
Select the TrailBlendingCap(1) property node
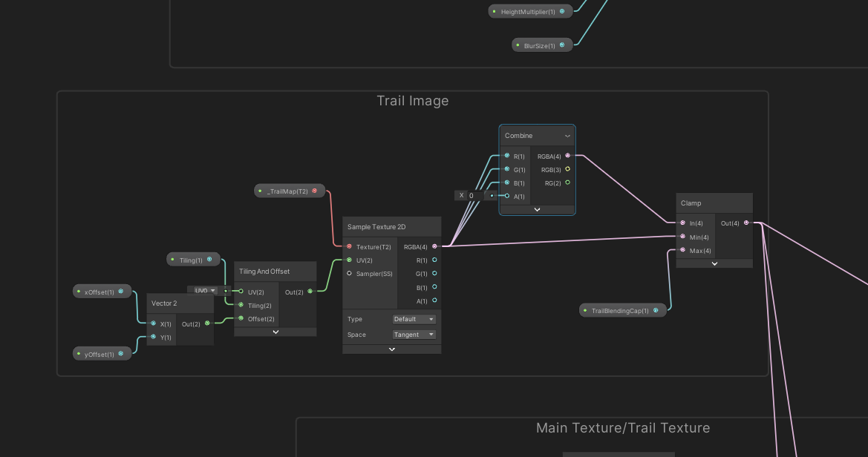point(622,310)
